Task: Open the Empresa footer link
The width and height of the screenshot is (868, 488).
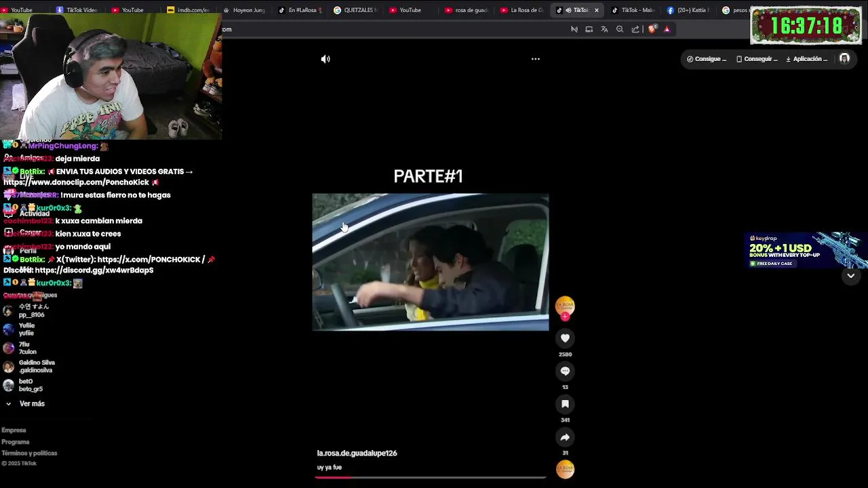Action: click(14, 430)
